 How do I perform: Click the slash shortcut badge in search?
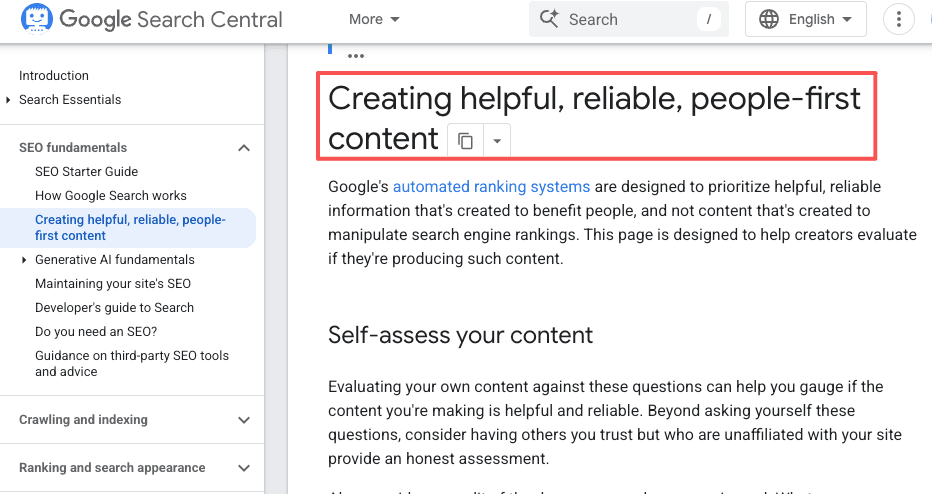click(709, 19)
